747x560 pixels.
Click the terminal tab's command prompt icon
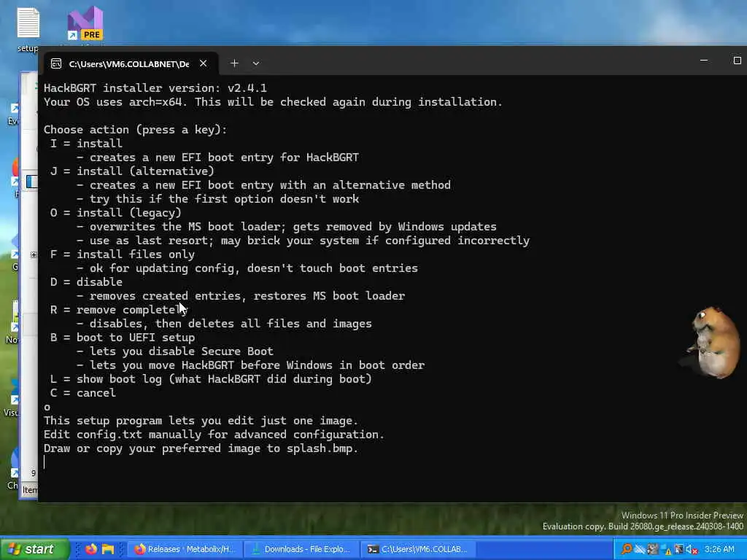tap(56, 64)
